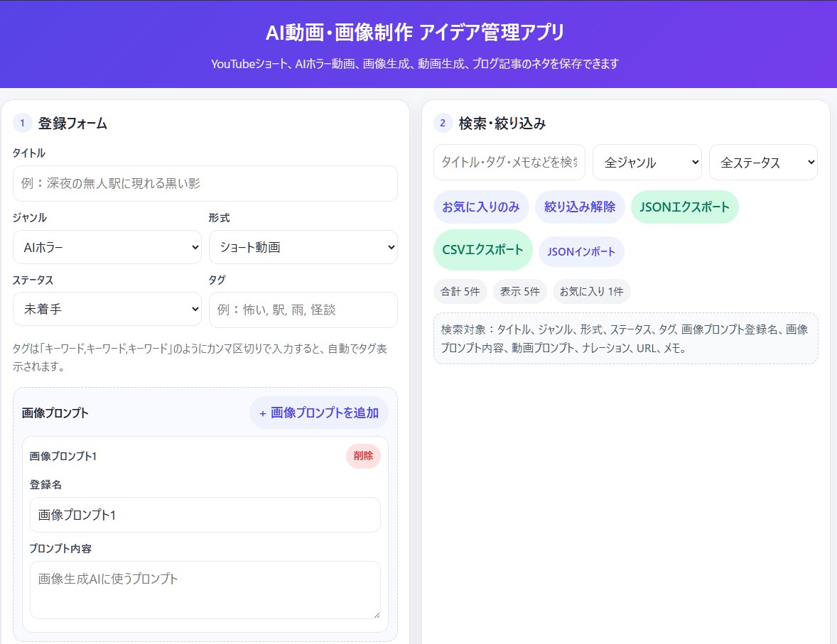
Task: Click the 検索対象 help note text
Action: point(625,338)
